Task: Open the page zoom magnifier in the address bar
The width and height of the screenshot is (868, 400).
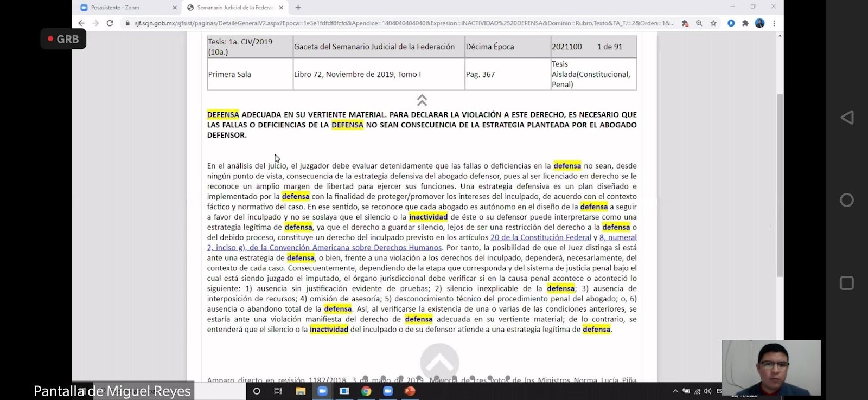Action: (x=699, y=23)
